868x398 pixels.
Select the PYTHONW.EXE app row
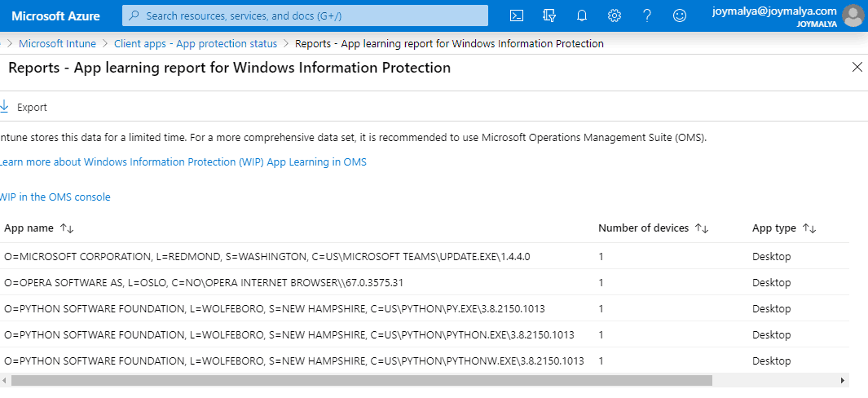[424, 360]
